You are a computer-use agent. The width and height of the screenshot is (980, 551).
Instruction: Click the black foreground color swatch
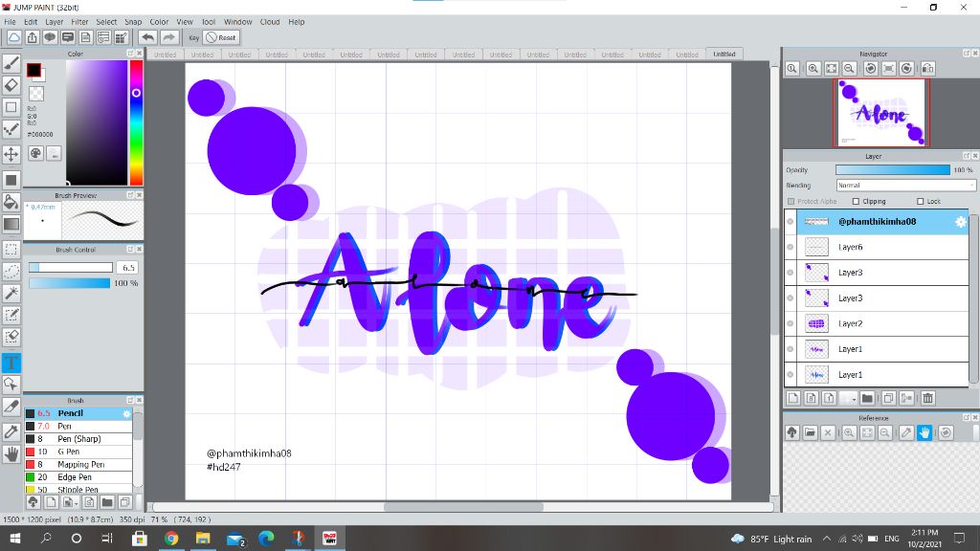[x=33, y=70]
